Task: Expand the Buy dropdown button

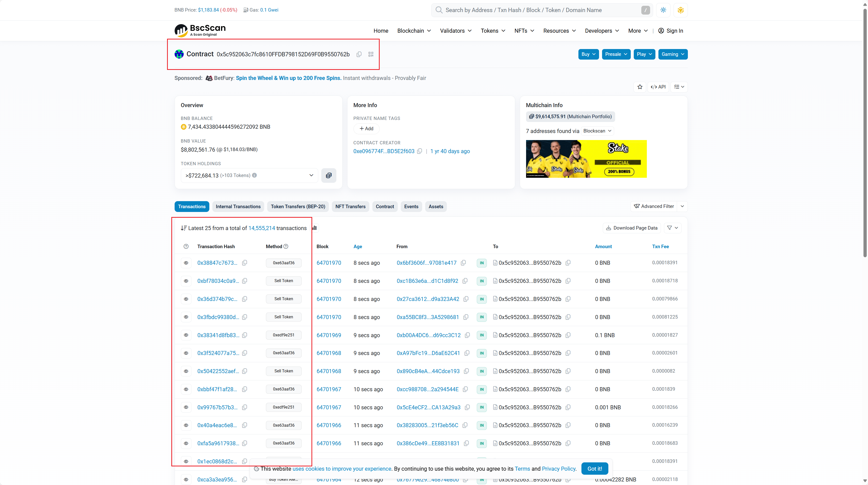Action: point(588,54)
